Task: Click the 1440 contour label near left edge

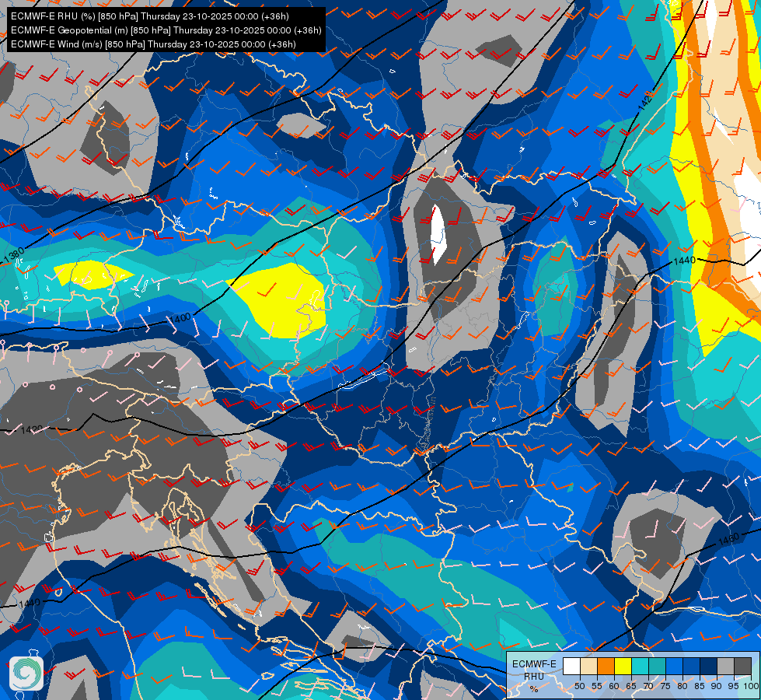Action: (x=30, y=603)
